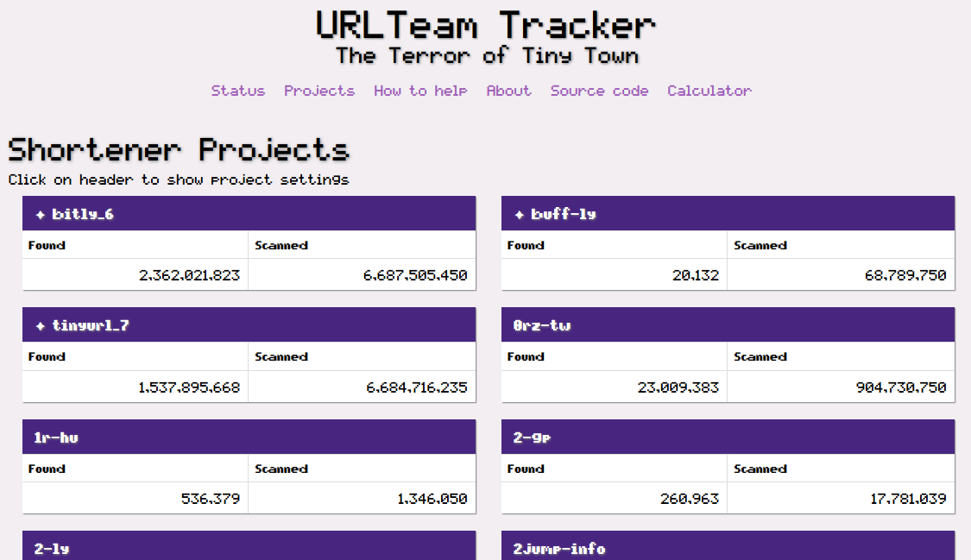The image size is (971, 560).
Task: Open the How to help link
Action: pos(420,91)
